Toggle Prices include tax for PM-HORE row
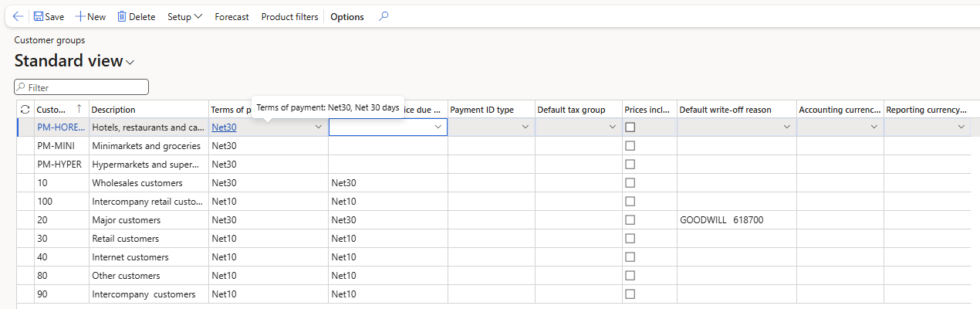Image resolution: width=980 pixels, height=309 pixels. [630, 127]
